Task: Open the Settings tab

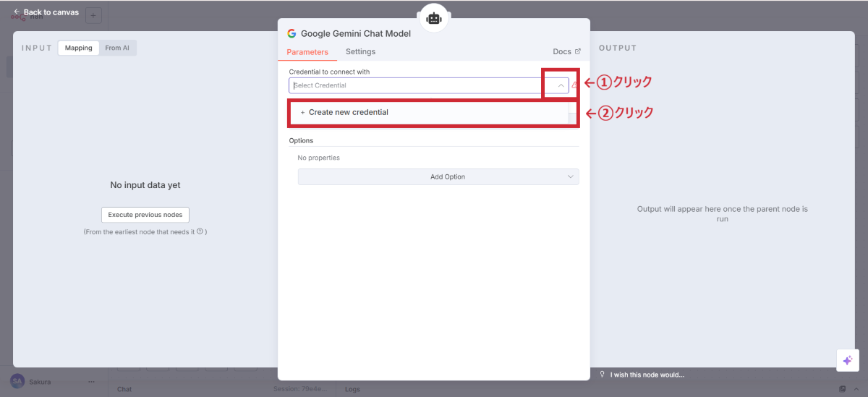Action: pyautogui.click(x=360, y=51)
